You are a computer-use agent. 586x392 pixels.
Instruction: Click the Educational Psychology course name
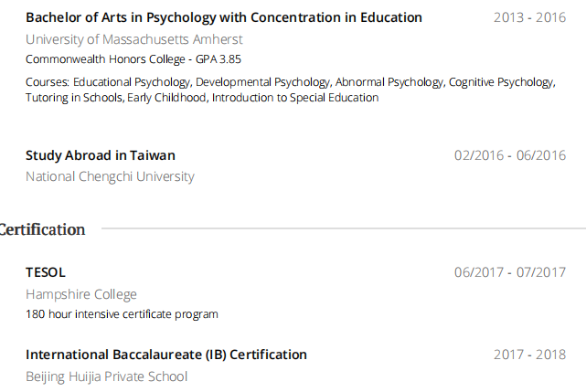132,82
